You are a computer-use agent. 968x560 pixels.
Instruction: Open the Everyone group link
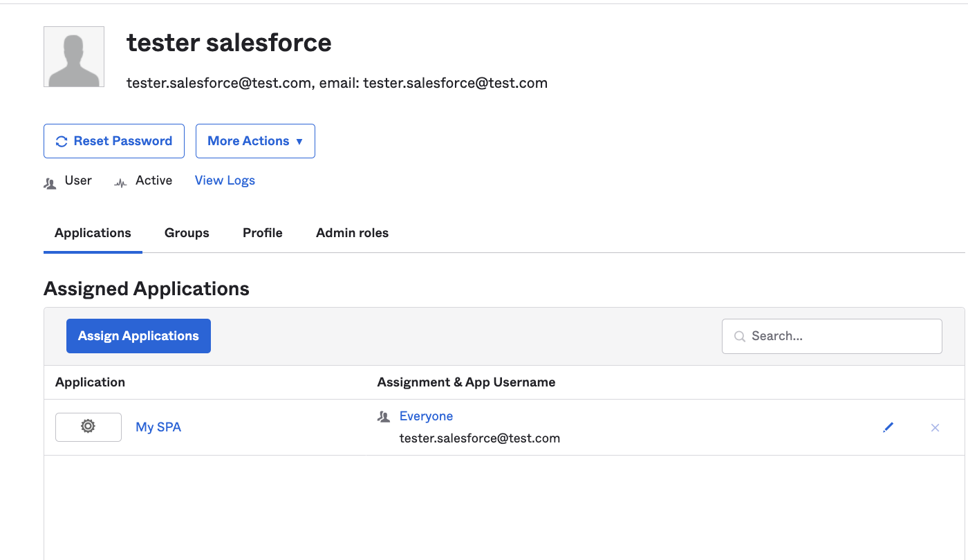(x=426, y=416)
